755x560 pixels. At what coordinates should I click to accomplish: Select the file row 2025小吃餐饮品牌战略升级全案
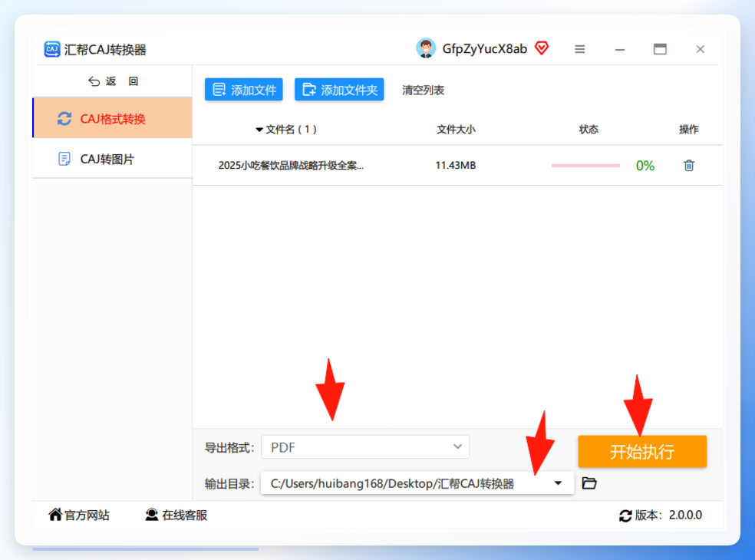click(x=457, y=165)
